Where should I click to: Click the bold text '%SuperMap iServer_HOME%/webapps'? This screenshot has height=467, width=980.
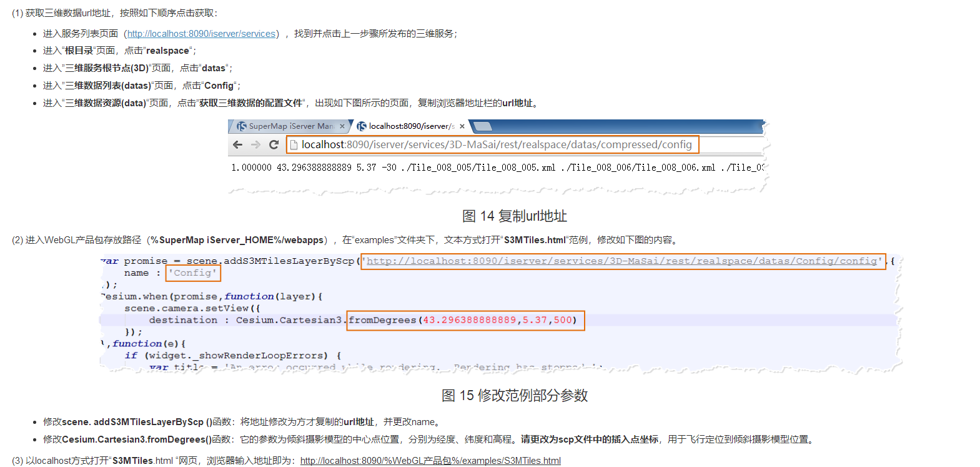click(237, 240)
